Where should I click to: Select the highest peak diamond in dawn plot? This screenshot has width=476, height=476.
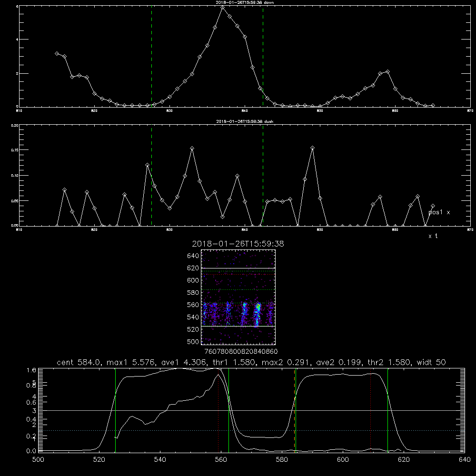point(222,7)
